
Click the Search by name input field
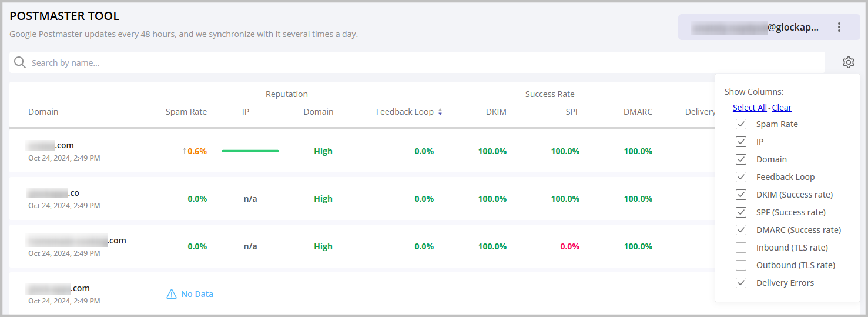click(x=411, y=63)
